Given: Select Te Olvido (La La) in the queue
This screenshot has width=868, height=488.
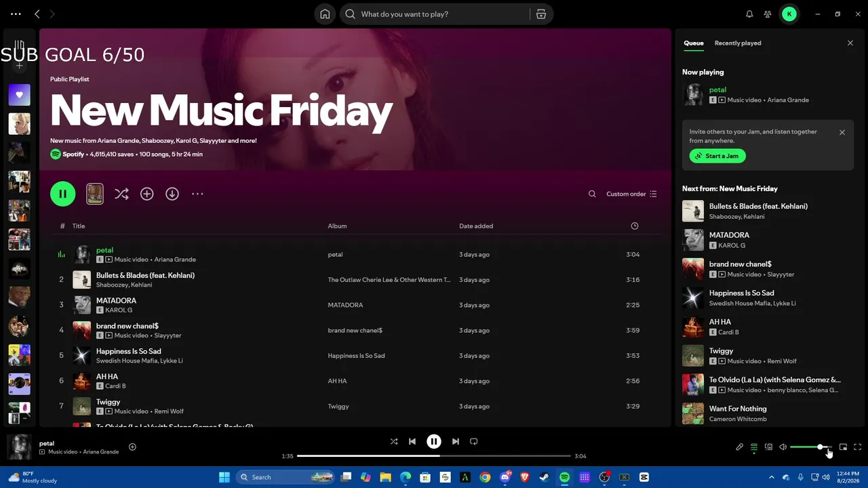Looking at the screenshot, I should pos(768,384).
